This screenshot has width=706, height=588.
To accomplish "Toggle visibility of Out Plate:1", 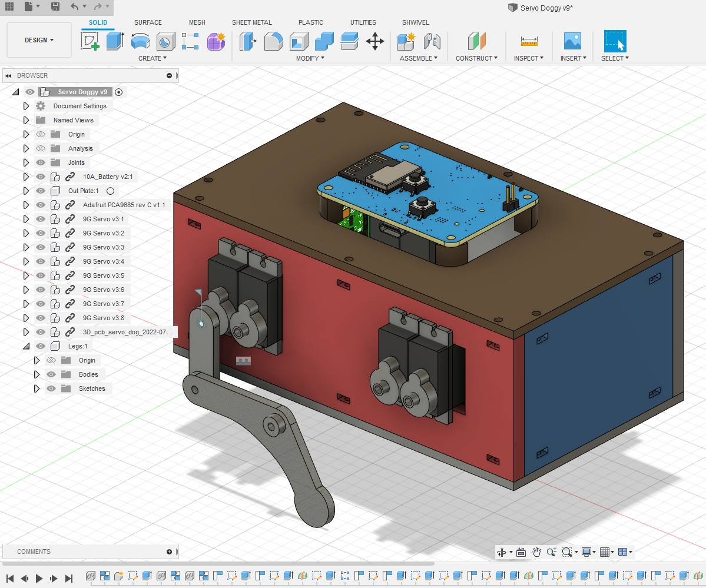I will (x=41, y=191).
